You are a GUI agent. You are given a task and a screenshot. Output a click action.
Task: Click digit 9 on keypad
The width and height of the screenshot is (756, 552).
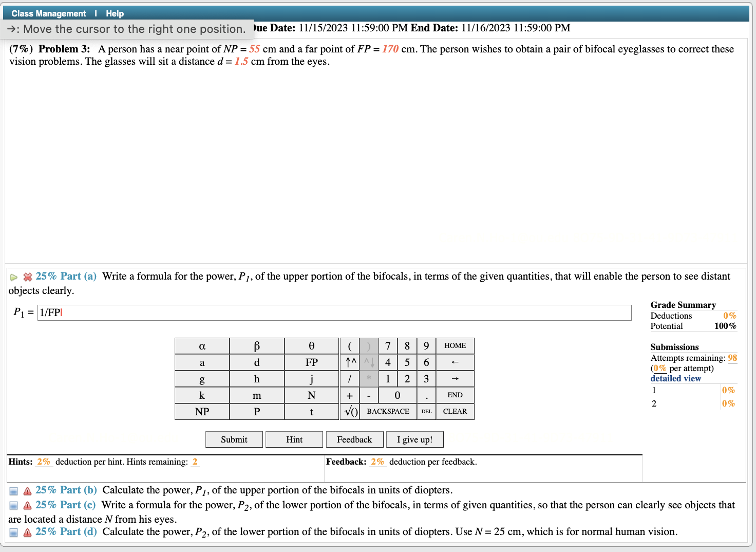pos(426,346)
